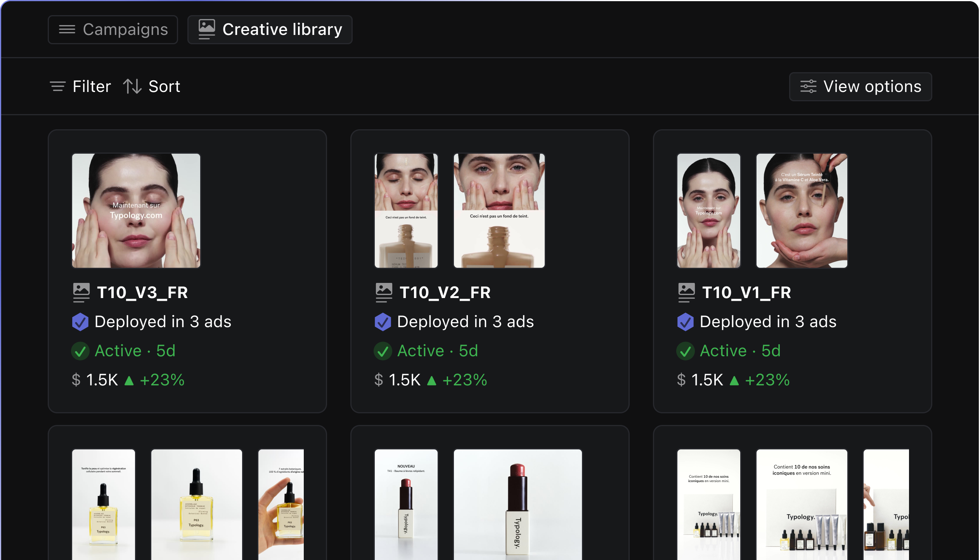
Task: Open the NOUVEAU lip balm thumbnail
Action: point(406,504)
